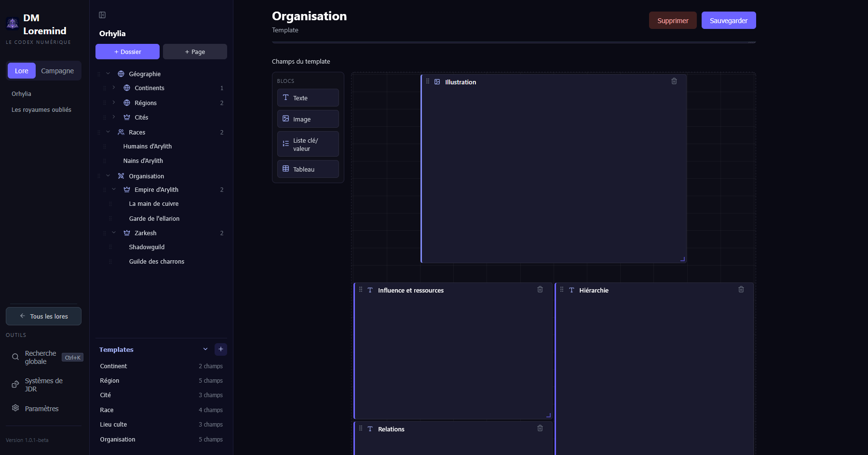This screenshot has height=455, width=868.
Task: Collapse the Races folder
Action: click(x=108, y=132)
